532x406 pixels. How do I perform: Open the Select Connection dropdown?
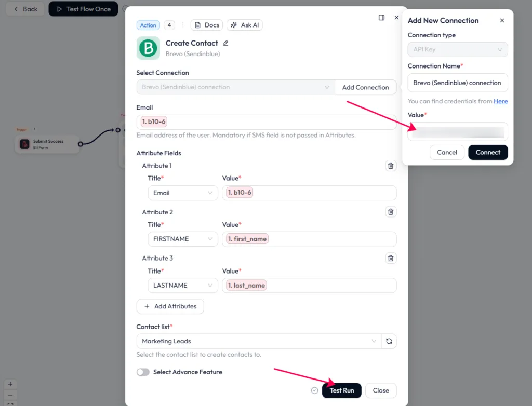[235, 87]
